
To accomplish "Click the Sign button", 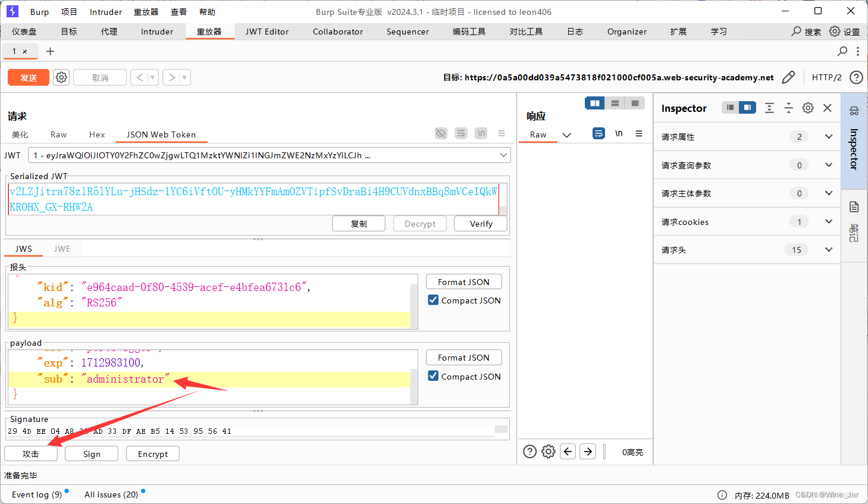I will click(92, 453).
